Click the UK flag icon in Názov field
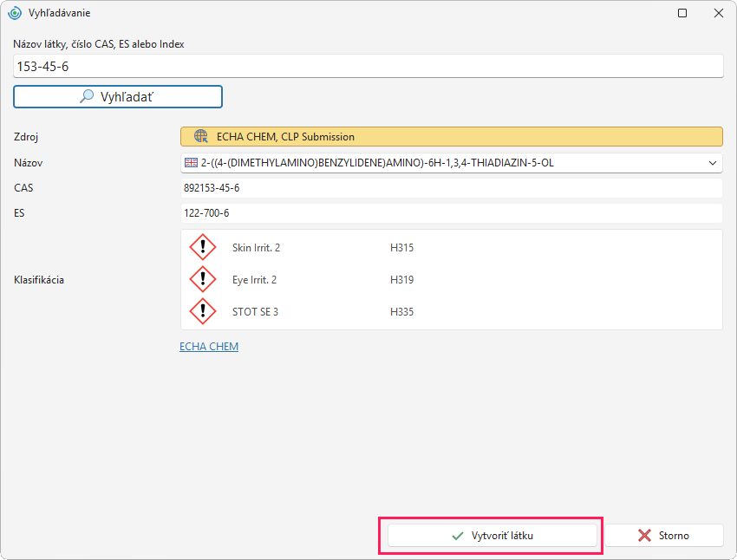737x560 pixels. point(191,163)
